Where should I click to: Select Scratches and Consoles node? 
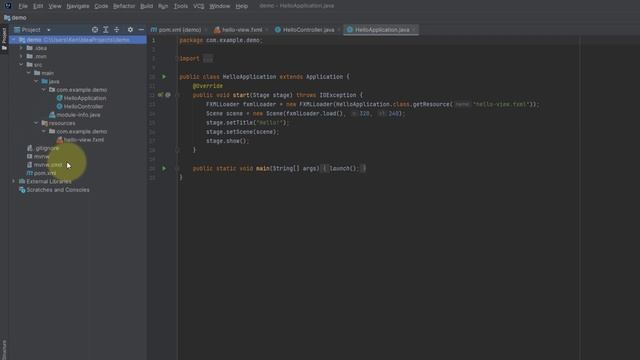click(x=58, y=190)
